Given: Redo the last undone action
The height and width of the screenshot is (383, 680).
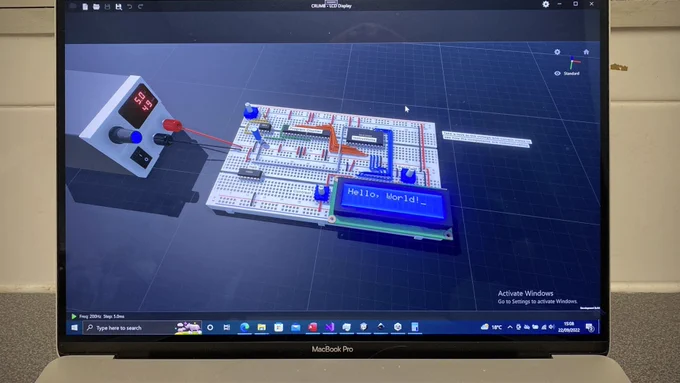Looking at the screenshot, I should pos(141,7).
